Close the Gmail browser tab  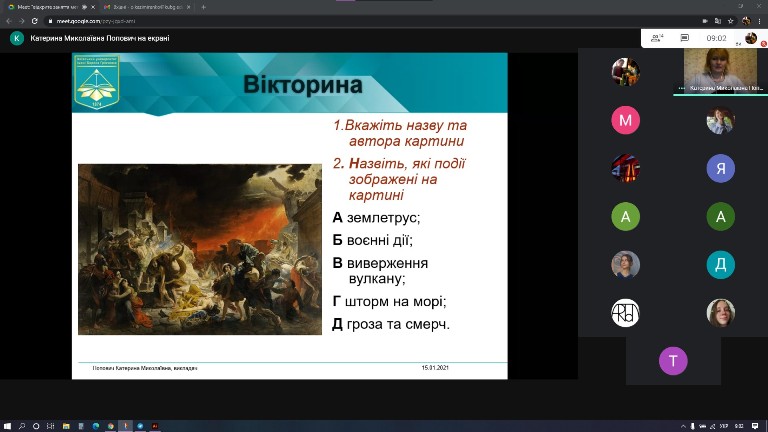(189, 7)
